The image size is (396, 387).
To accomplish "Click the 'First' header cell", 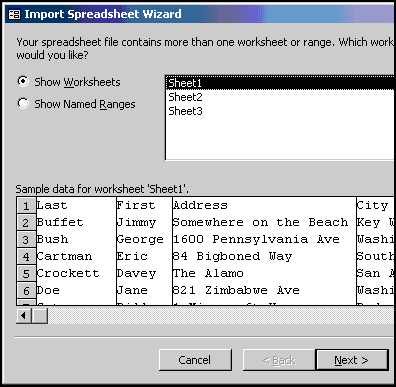I will coord(144,205).
